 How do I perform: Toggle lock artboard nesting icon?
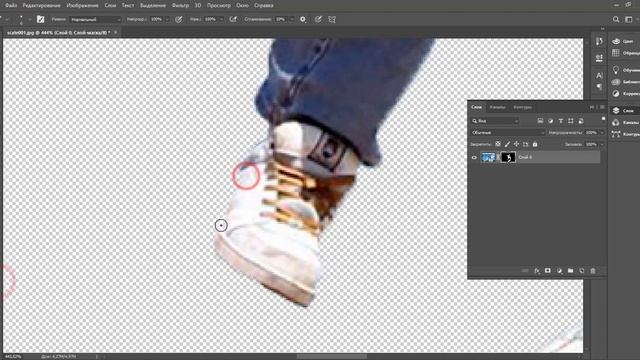tap(526, 144)
